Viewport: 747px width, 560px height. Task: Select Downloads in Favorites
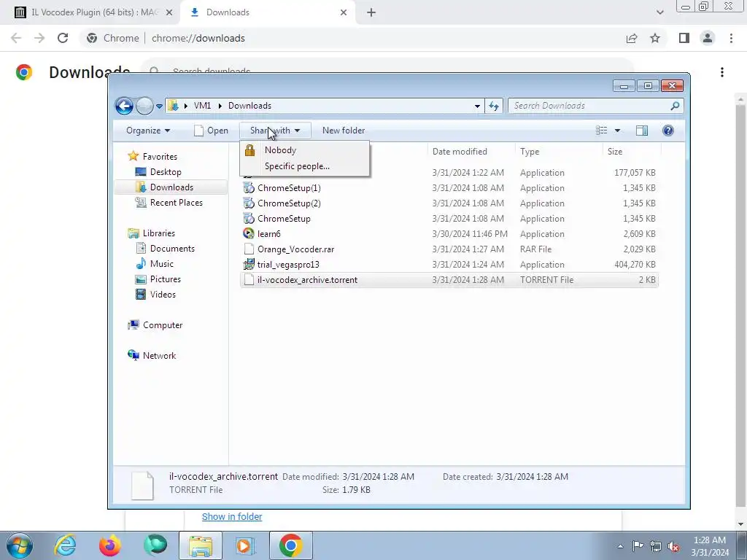(x=171, y=187)
